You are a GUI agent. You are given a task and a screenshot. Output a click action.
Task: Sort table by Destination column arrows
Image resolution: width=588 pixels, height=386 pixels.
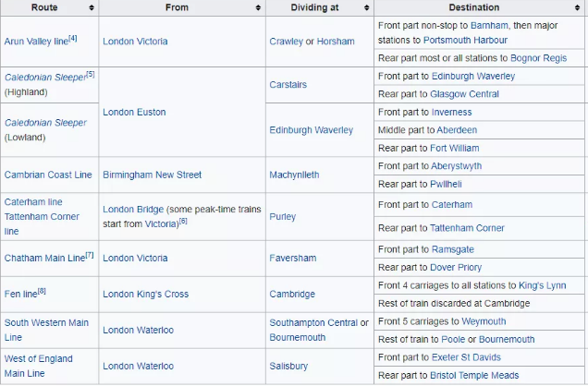(577, 7)
